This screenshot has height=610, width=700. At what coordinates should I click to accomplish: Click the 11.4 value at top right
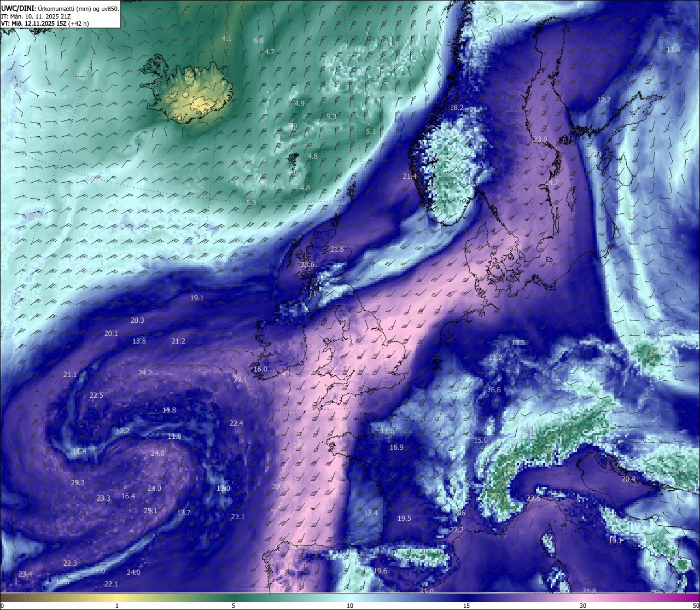674,49
